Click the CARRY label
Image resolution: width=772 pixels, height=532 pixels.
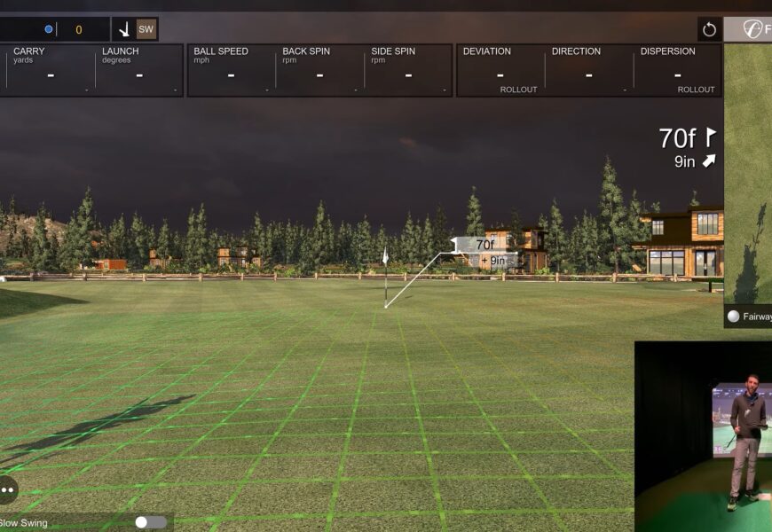pyautogui.click(x=29, y=51)
